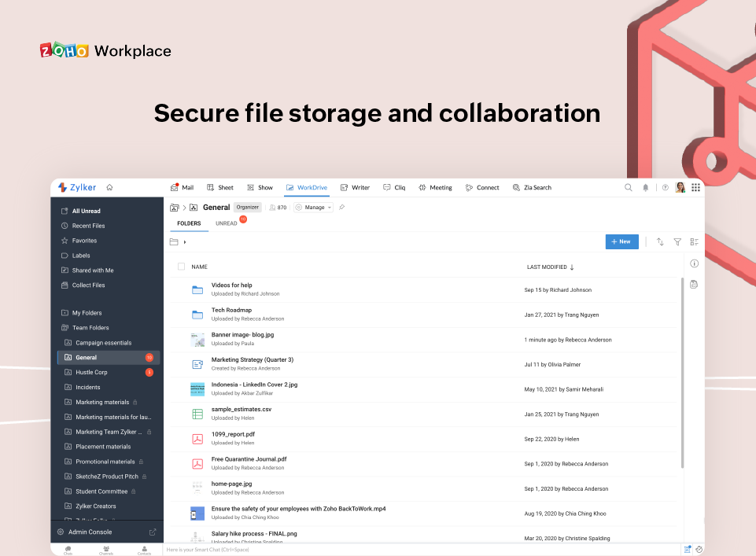Open home-page.jpg file
Image resolution: width=756 pixels, height=556 pixels.
(231, 484)
